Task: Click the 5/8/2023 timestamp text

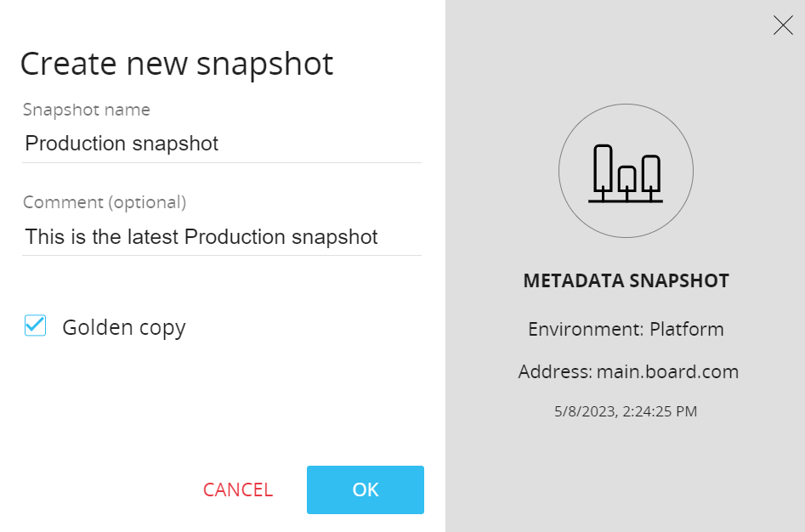Action: (x=626, y=411)
